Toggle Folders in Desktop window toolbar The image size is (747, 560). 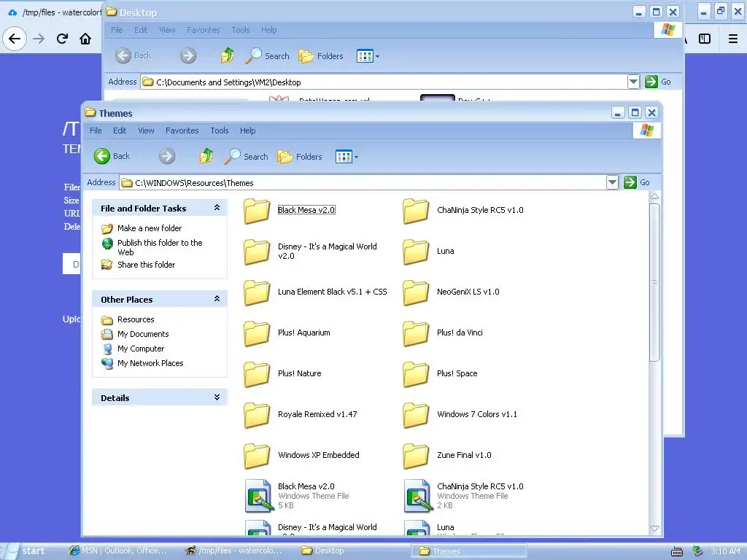coord(321,55)
